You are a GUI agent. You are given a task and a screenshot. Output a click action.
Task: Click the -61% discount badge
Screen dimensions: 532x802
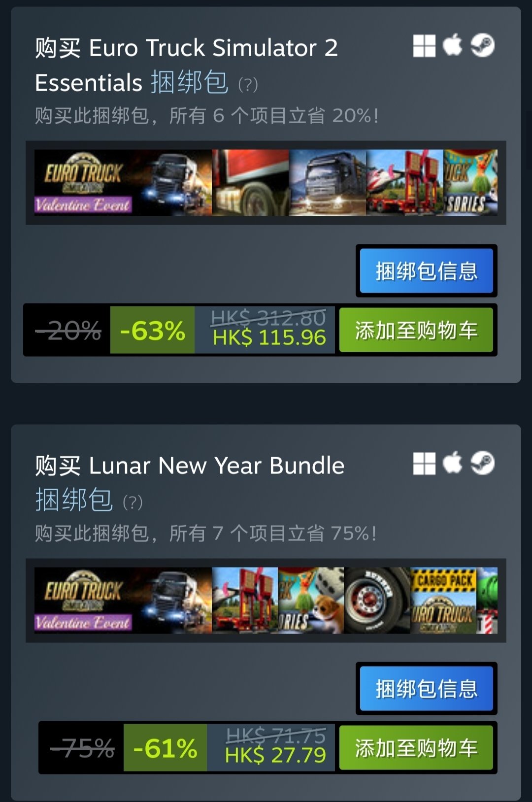[x=165, y=748]
